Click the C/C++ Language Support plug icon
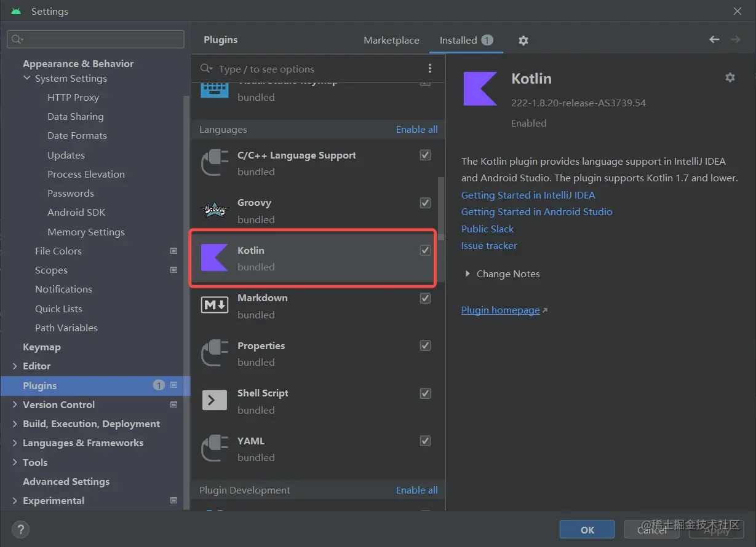Viewport: 756px width, 547px height. (215, 163)
